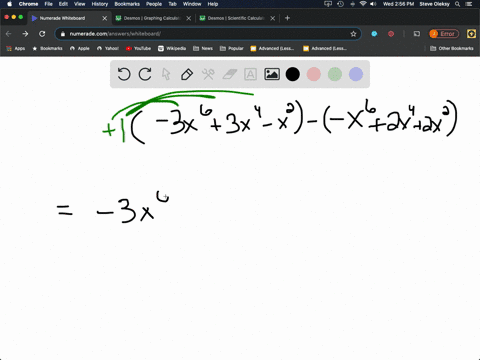Image resolution: width=480 pixels, height=360 pixels.
Task: Select the text box tool
Action: coord(250,74)
